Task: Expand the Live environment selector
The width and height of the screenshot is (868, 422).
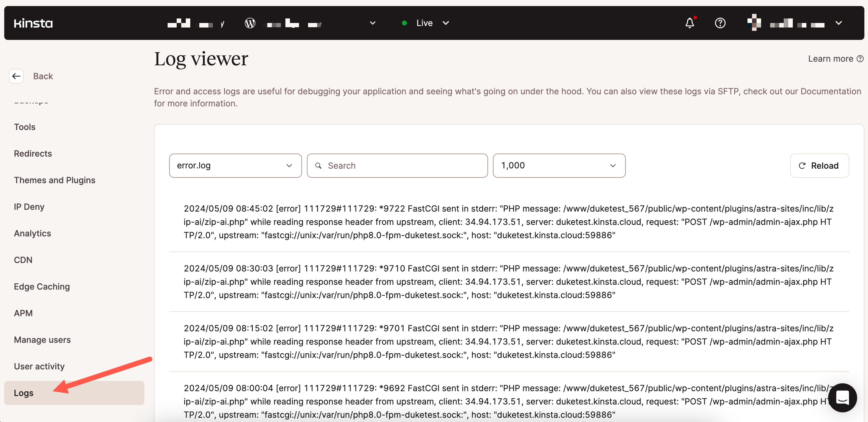Action: 445,23
